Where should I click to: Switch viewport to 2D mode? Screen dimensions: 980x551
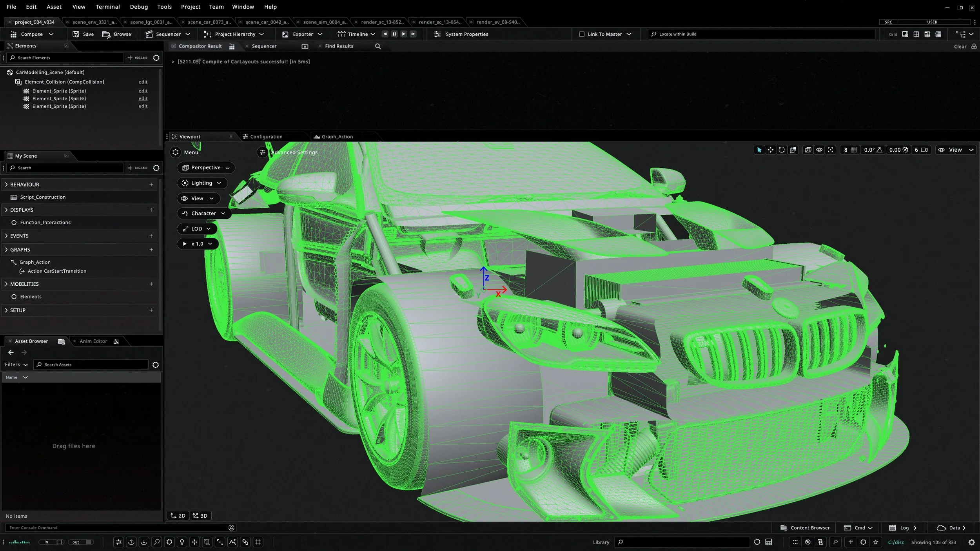(178, 515)
